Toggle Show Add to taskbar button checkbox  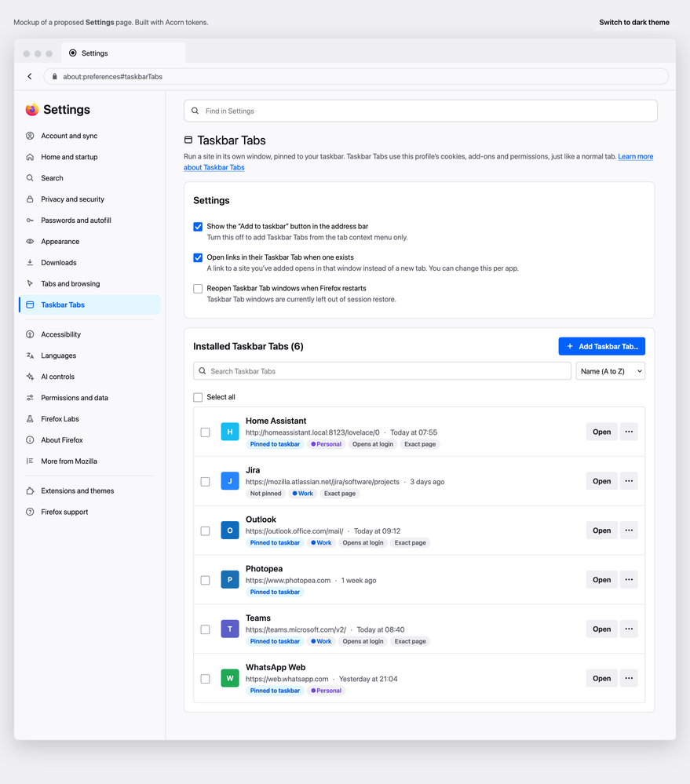[198, 227]
